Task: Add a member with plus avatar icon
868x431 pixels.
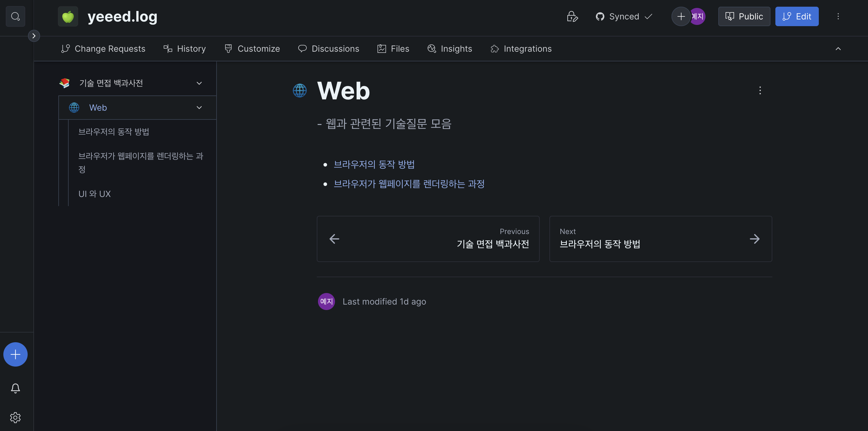Action: pos(681,16)
